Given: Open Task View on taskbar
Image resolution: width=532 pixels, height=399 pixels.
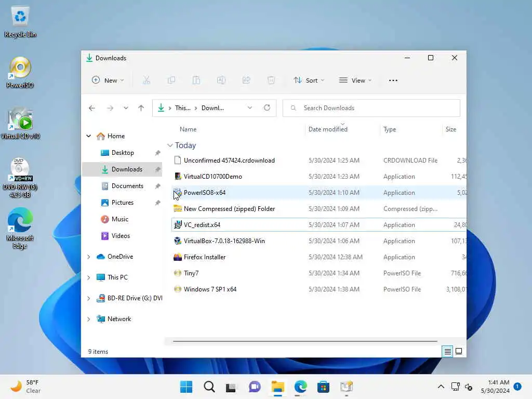Looking at the screenshot, I should [x=231, y=387].
